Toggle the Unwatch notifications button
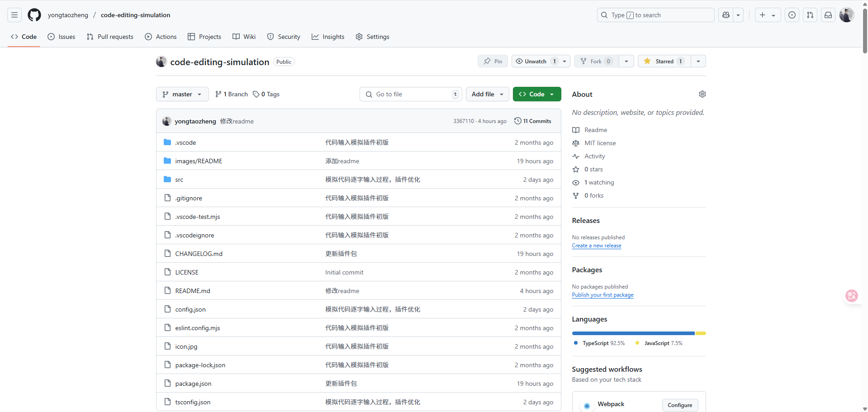Viewport: 868px width, 412px height. pos(536,61)
